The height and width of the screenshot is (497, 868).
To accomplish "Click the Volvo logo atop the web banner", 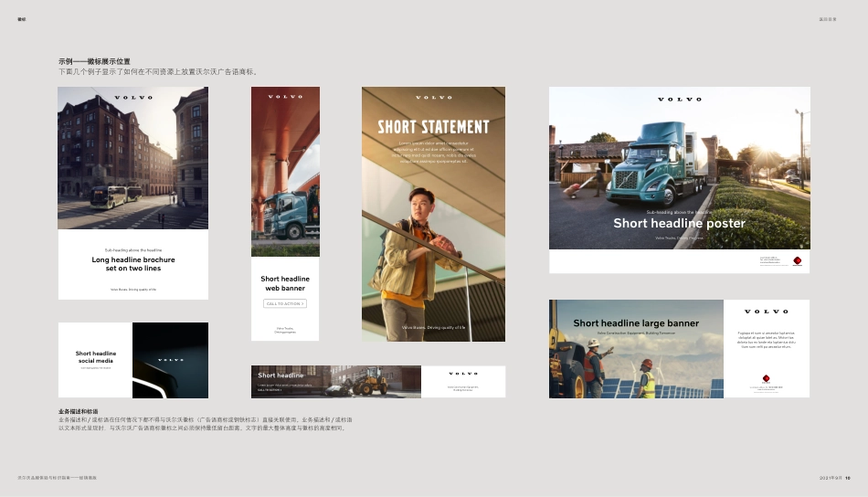I will pos(285,96).
